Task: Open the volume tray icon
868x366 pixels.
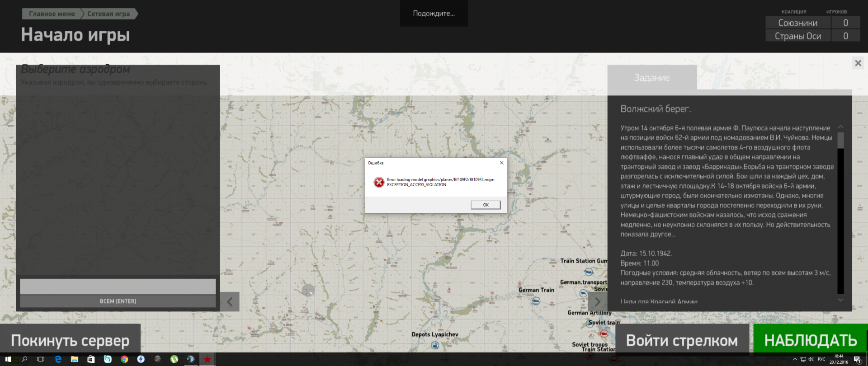Action: [x=811, y=359]
